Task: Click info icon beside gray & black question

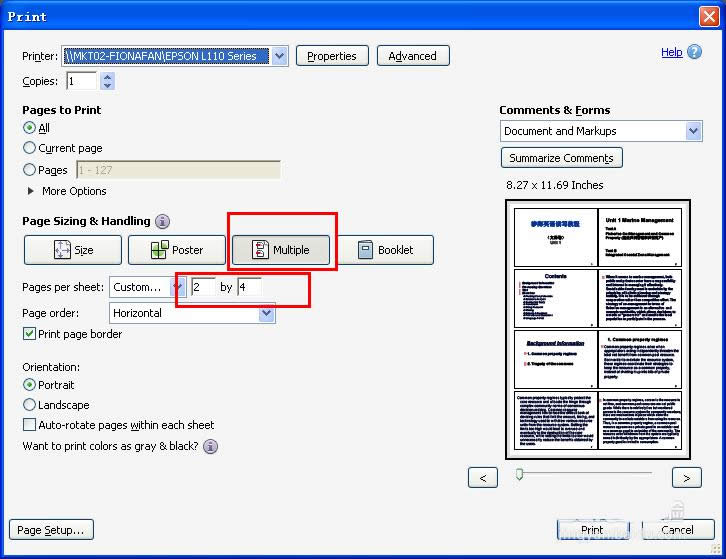Action: coord(210,447)
